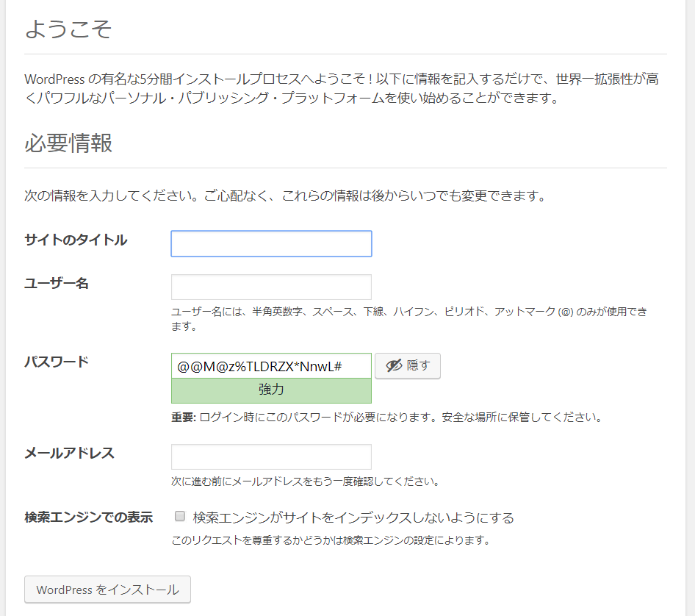Screen dimensions: 695x616
Task: Click the このリクエストを尊重するかどうか note text
Action: [331, 540]
